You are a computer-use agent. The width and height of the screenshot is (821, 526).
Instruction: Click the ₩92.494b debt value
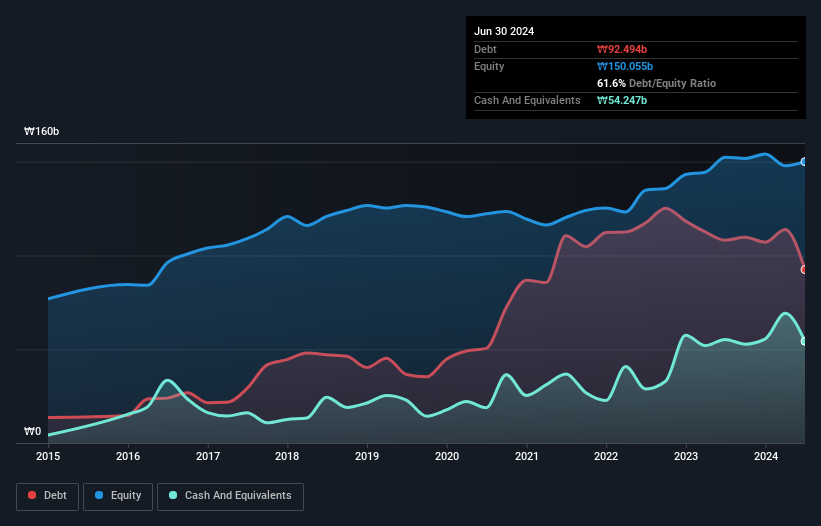[622, 49]
